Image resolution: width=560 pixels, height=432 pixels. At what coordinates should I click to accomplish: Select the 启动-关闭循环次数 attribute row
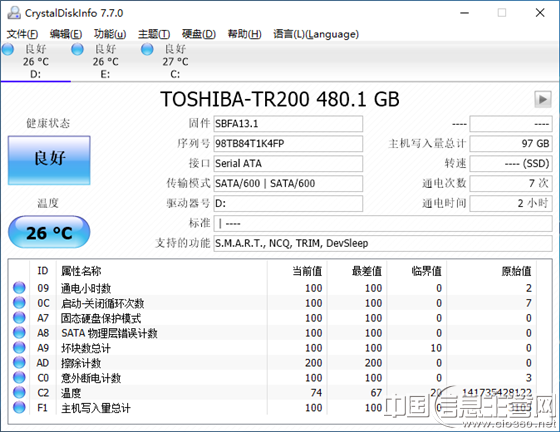[x=272, y=303]
